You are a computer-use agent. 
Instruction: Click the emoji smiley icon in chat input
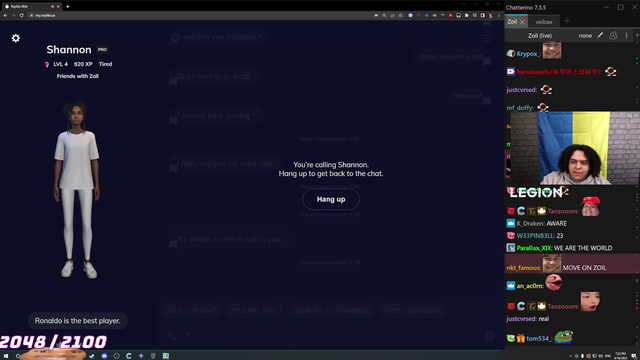click(x=490, y=336)
